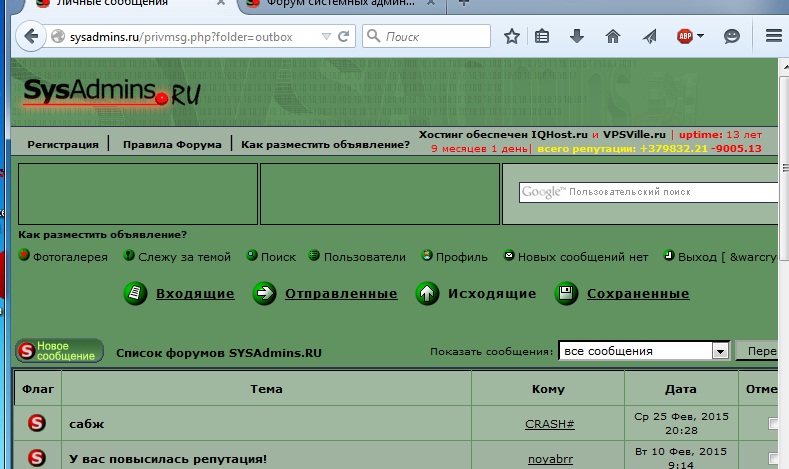Click the Выход logout icon
This screenshot has height=469, width=789.
tap(668, 255)
